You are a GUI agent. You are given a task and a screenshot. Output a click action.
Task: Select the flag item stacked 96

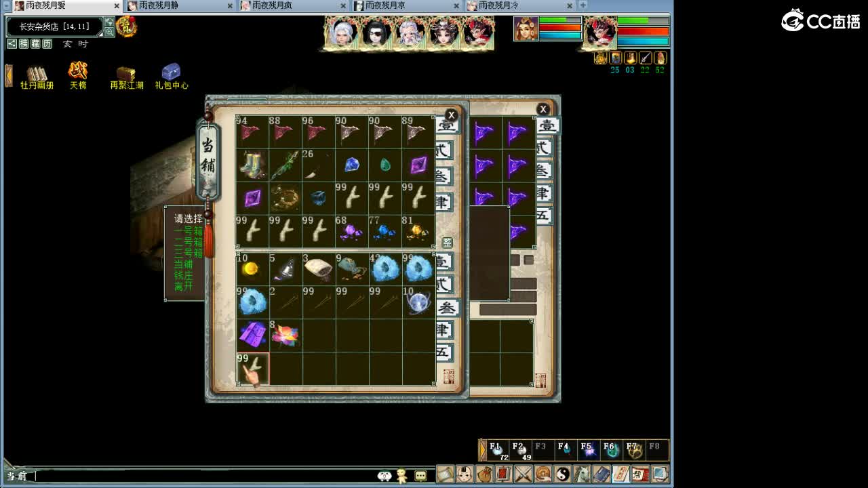coord(319,132)
